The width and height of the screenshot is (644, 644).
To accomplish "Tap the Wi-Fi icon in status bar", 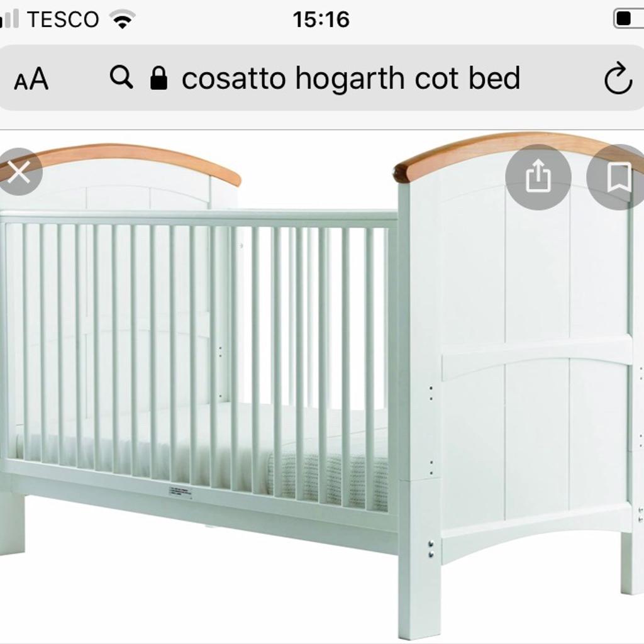I will click(122, 19).
